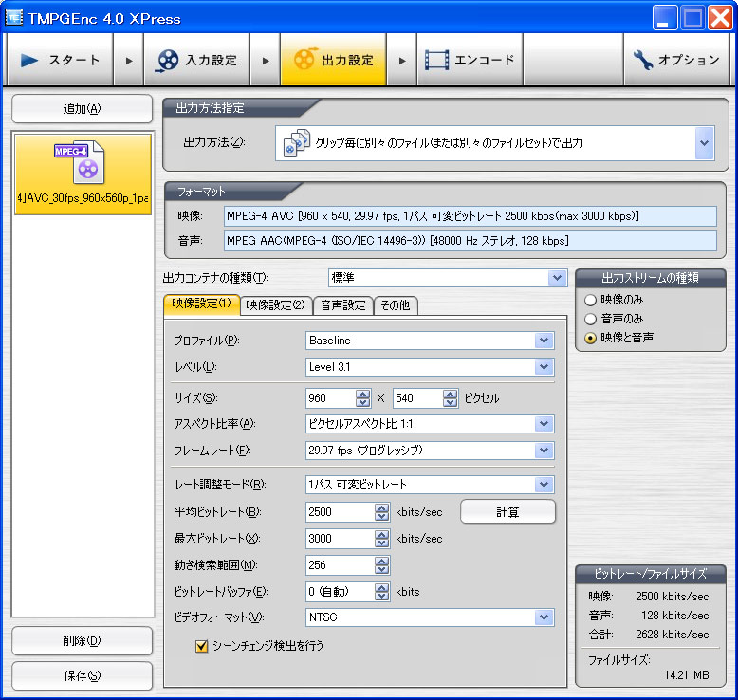This screenshot has width=738, height=700.
Task: Click the TMPGEnc title bar app icon
Action: (13, 17)
